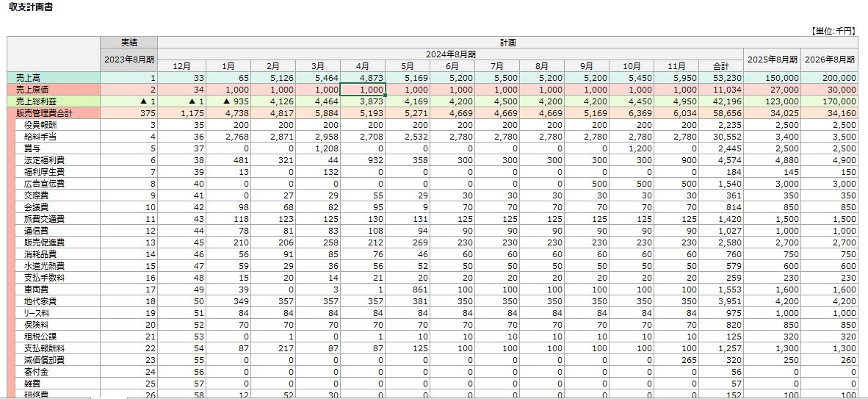Click the 【単位:千円】 unit label
The height and width of the screenshot is (399, 868).
(833, 31)
